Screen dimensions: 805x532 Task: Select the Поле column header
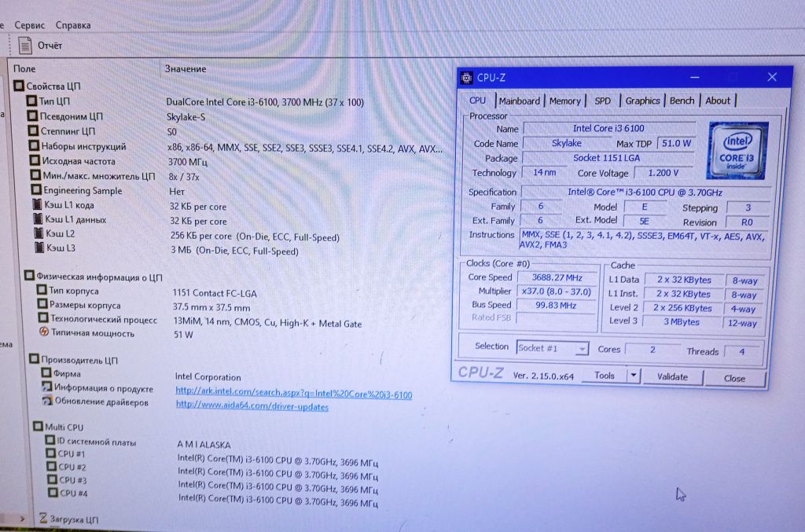pyautogui.click(x=24, y=68)
